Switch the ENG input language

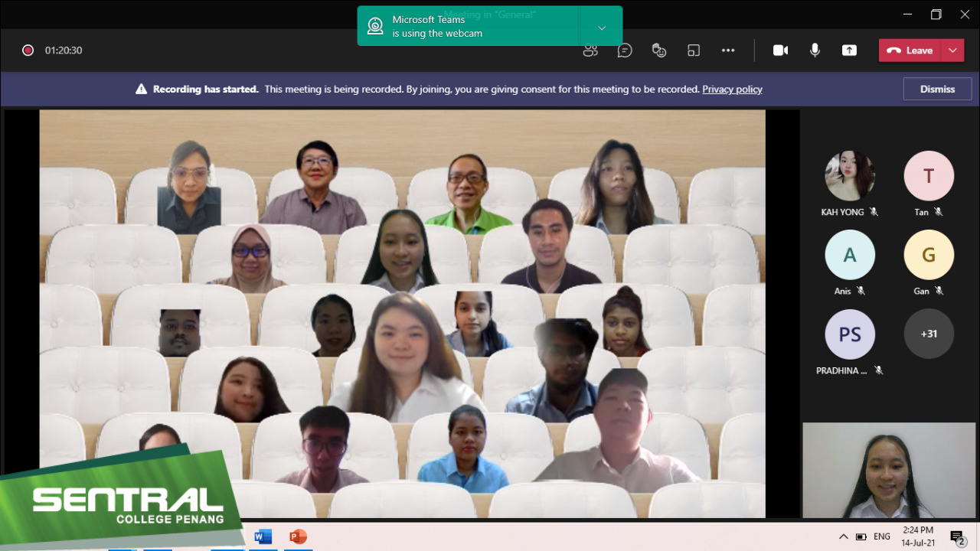coord(882,536)
